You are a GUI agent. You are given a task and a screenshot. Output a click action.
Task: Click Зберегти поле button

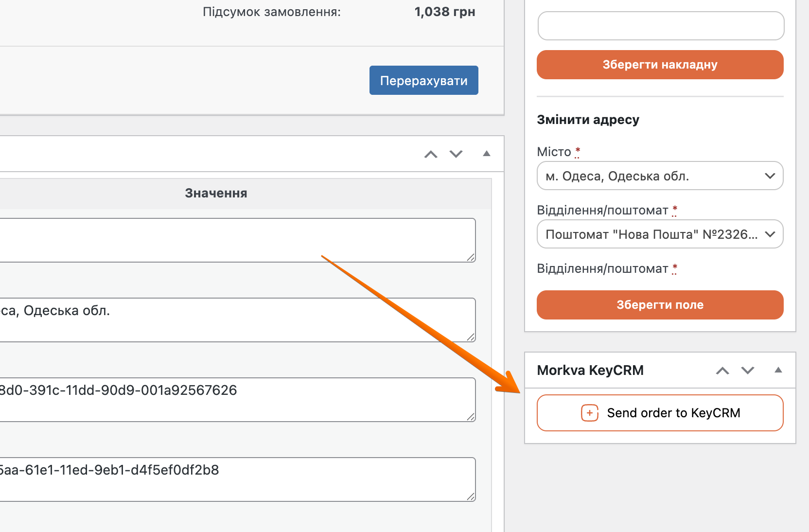(660, 305)
